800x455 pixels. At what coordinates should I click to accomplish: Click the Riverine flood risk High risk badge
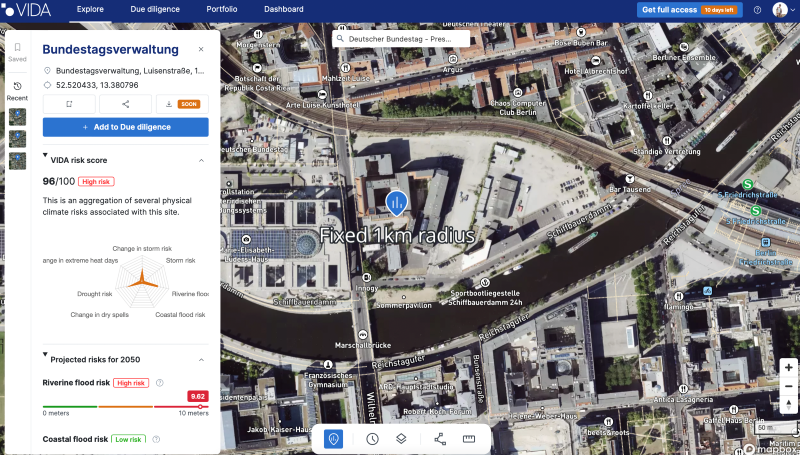coord(131,383)
